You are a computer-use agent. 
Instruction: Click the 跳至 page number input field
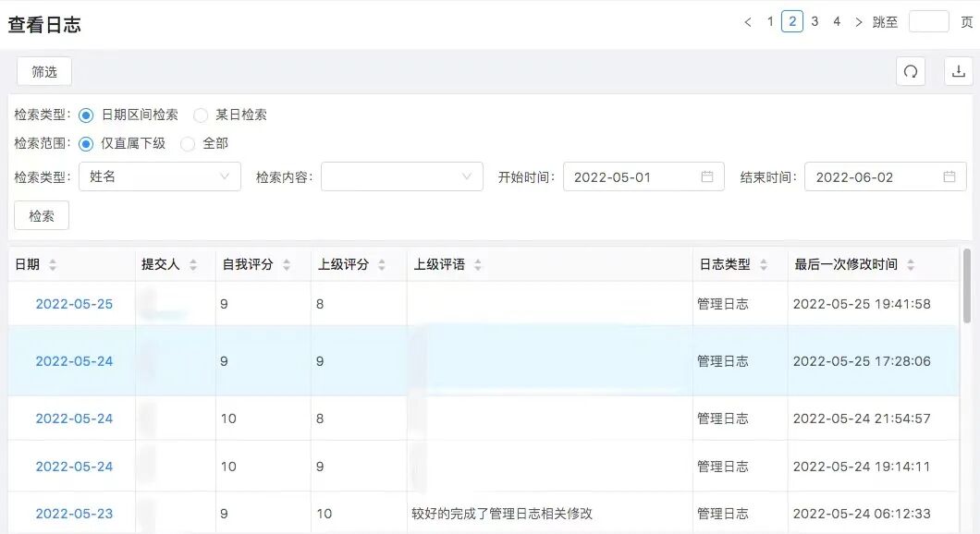pyautogui.click(x=928, y=20)
